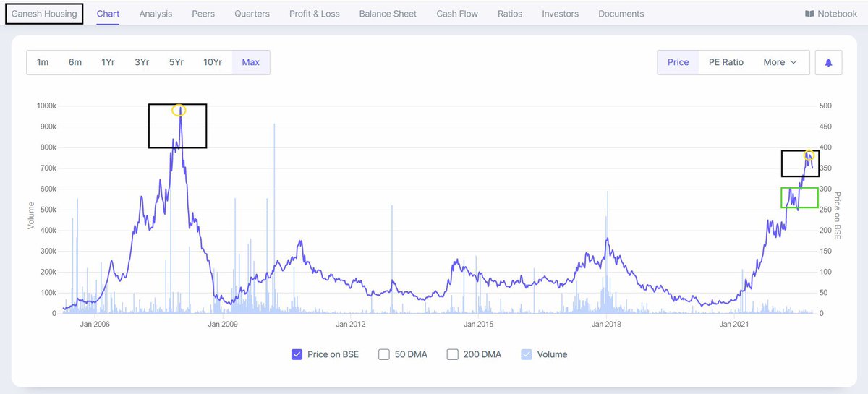
Task: Click the bell alert icon button
Action: 828,62
